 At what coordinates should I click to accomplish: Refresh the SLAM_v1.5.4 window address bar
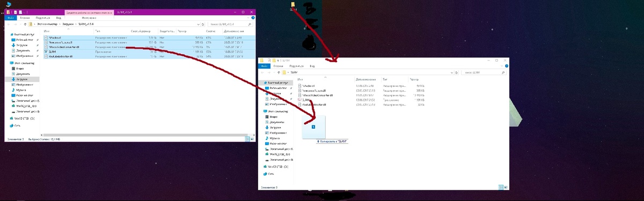click(203, 24)
